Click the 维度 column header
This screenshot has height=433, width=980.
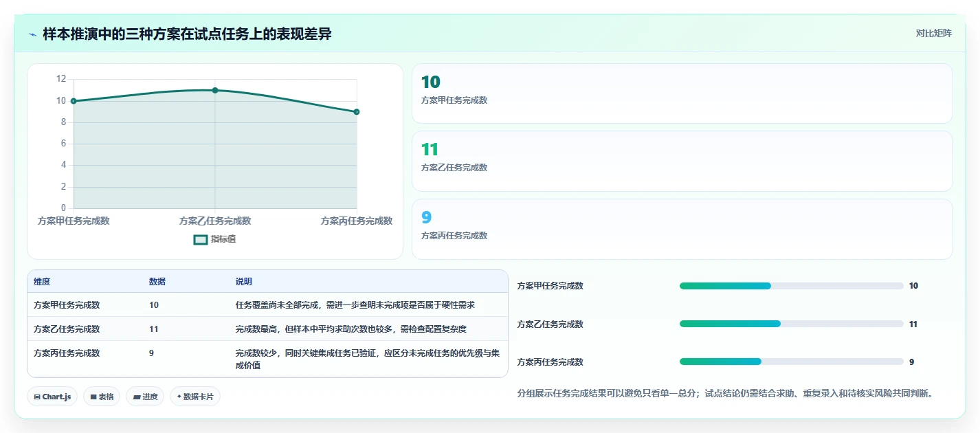pos(42,282)
